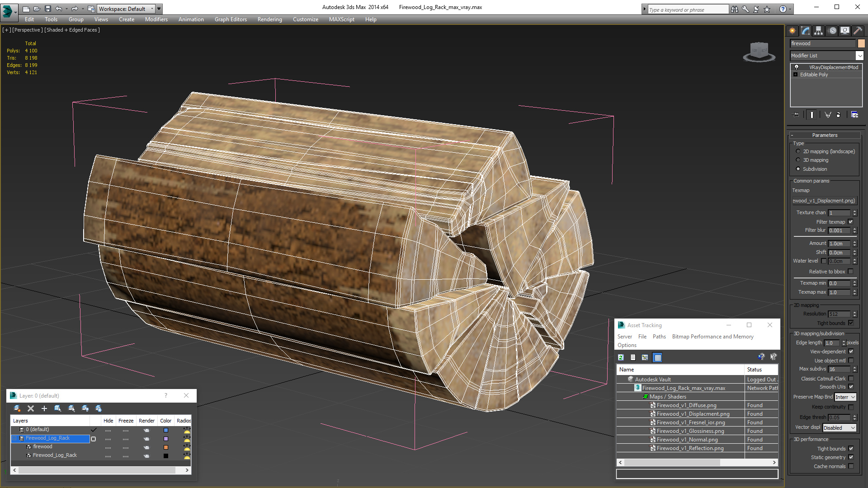Image resolution: width=868 pixels, height=488 pixels.
Task: Click Hide/Unhide All Layers icon
Action: pos(85,408)
